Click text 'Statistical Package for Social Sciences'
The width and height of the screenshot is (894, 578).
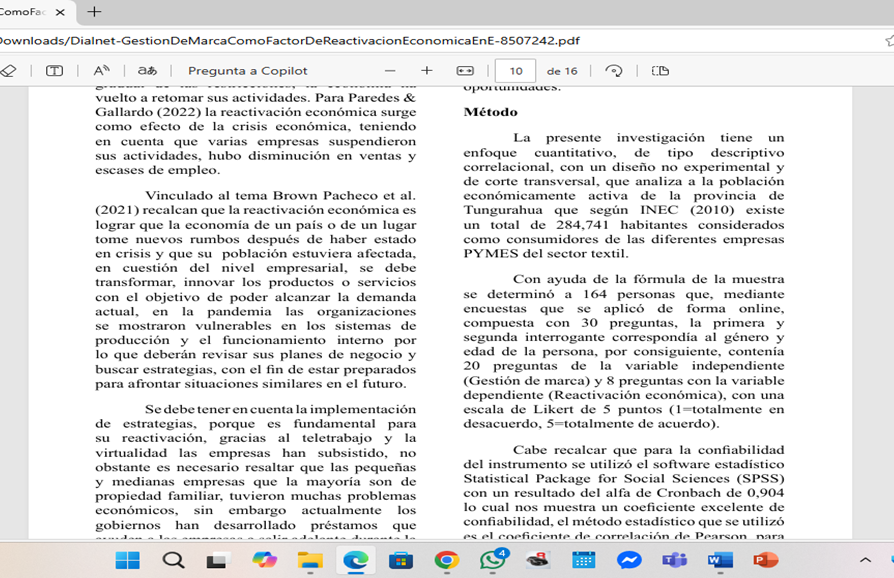pos(596,478)
